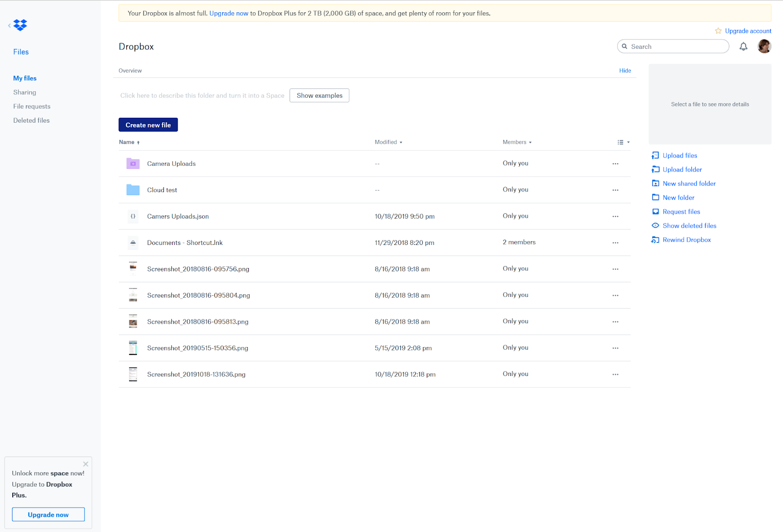783x532 pixels.
Task: Click the New folder icon
Action: point(655,198)
